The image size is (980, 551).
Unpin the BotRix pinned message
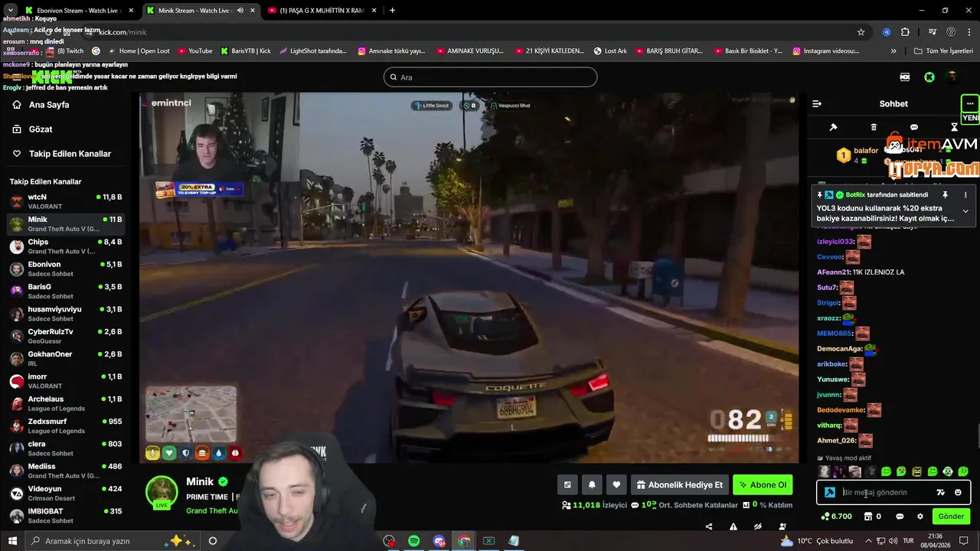coord(946,195)
